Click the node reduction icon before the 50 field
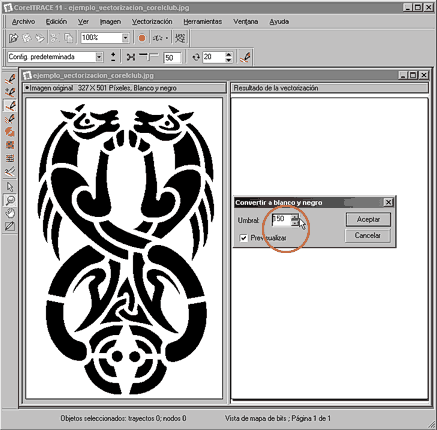This screenshot has width=437, height=430. [x=131, y=57]
